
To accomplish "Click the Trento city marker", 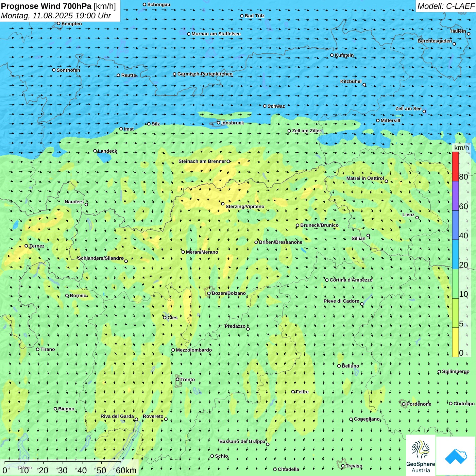I will pyautogui.click(x=177, y=379).
